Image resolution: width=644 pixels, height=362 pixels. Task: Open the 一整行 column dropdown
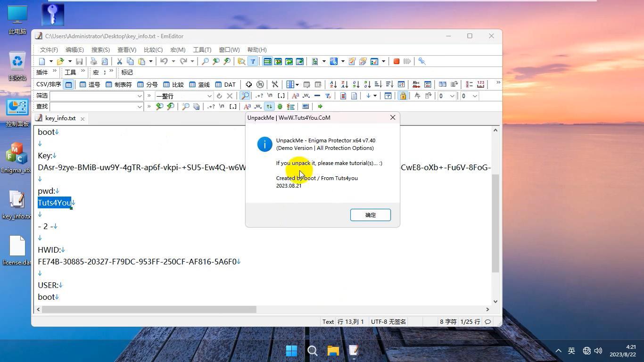[209, 96]
